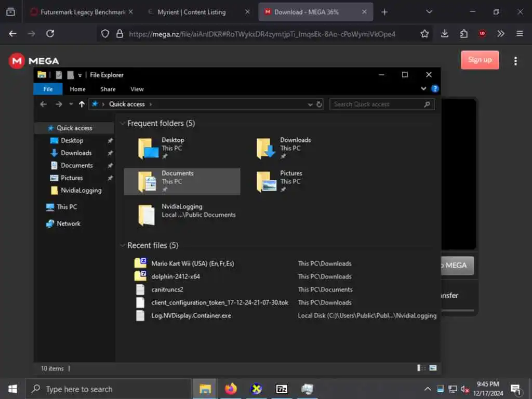Switch to Myrient Content Listing browser tab
This screenshot has height=399, width=532.
pyautogui.click(x=198, y=12)
